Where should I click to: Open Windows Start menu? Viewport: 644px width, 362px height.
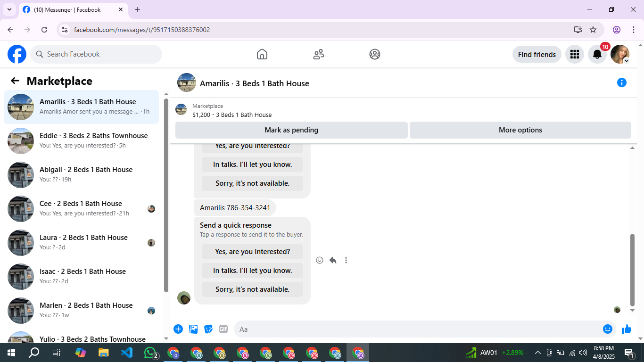pos(11,353)
